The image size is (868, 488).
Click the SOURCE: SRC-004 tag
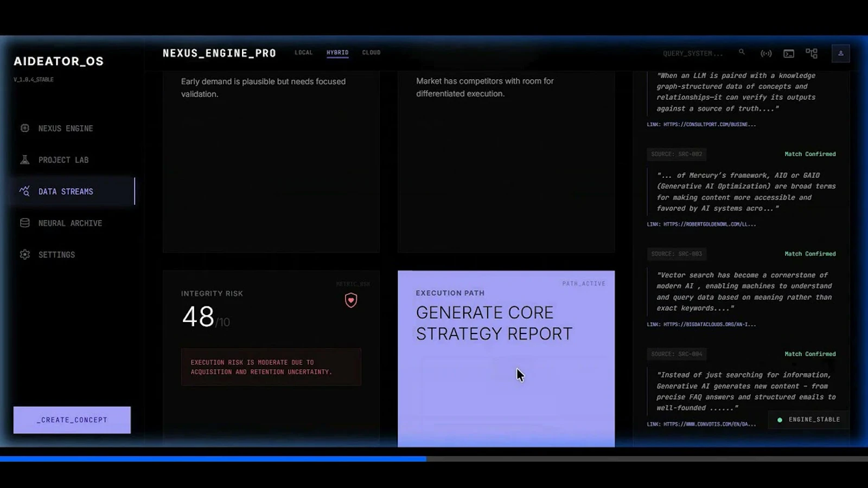click(676, 354)
